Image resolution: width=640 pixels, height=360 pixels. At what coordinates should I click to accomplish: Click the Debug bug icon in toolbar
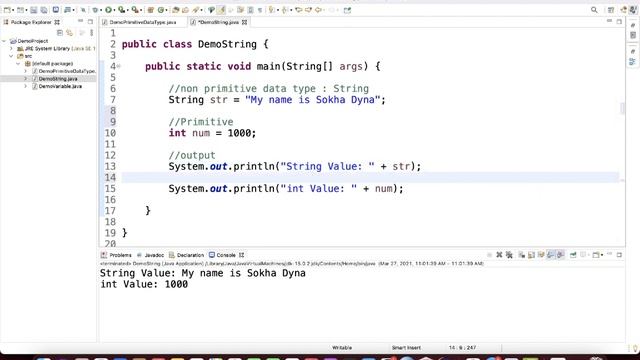point(95,10)
